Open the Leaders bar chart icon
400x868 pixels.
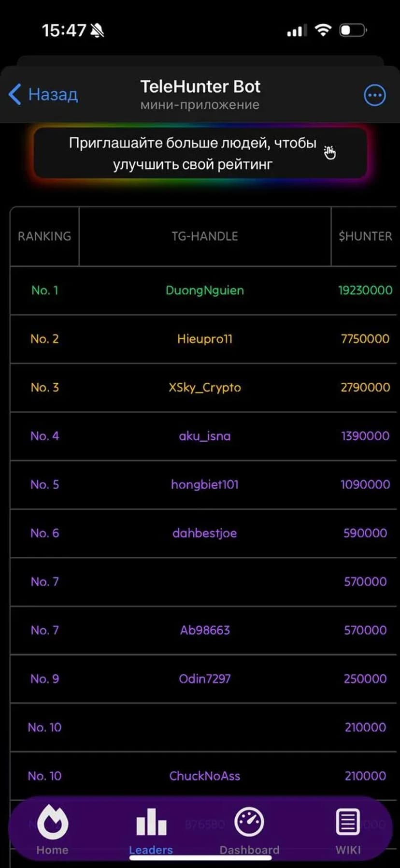click(151, 822)
